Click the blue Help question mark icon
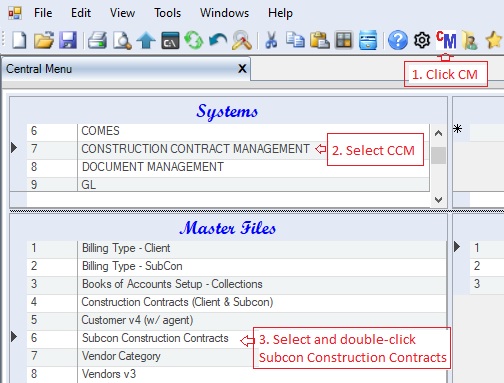The image size is (504, 383). pos(398,40)
